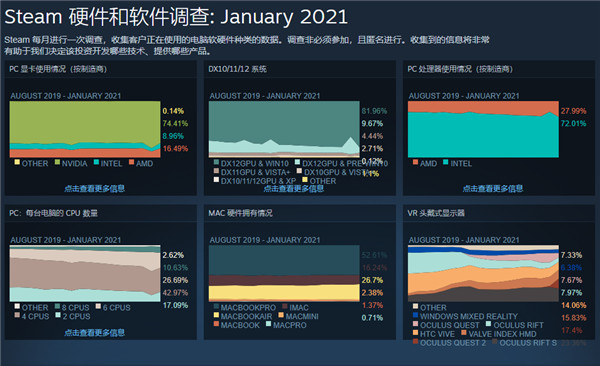
Task: Click the OTHER legend swatch in VR headset panel
Action: point(416,306)
